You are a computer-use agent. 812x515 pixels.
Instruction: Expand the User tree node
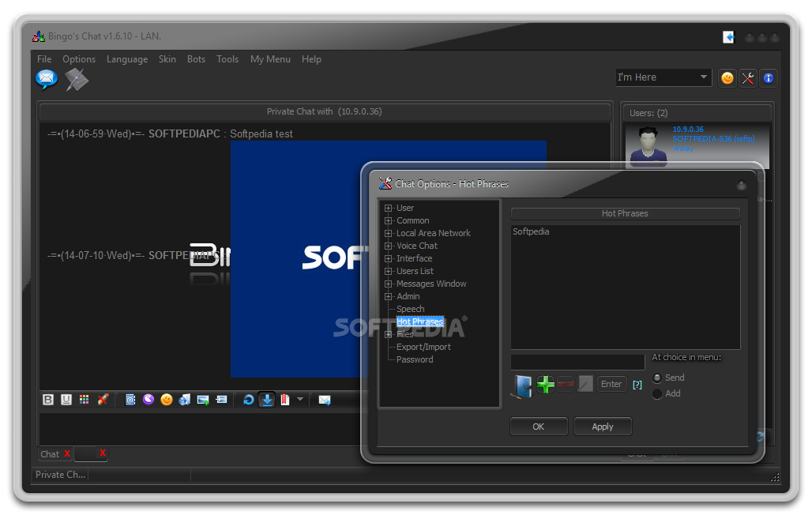(389, 209)
